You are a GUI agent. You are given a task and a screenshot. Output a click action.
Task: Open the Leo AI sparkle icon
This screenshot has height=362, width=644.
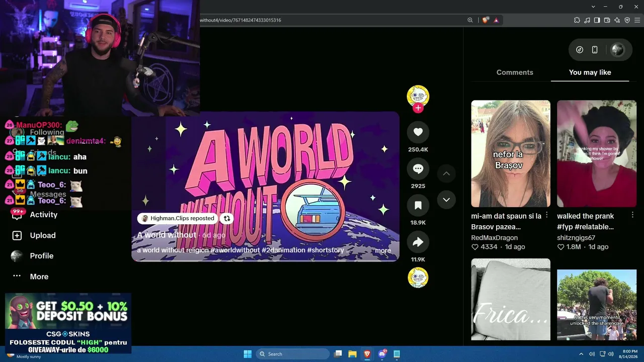(x=617, y=20)
